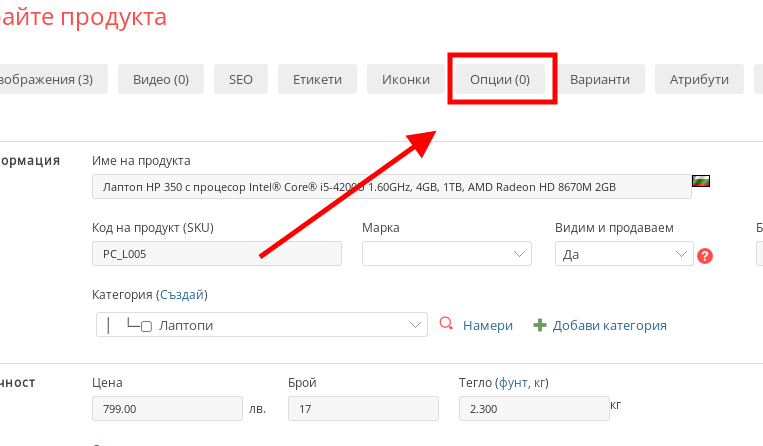This screenshot has height=446, width=763.
Task: Switch to the Опции (0) tab
Action: click(x=500, y=79)
